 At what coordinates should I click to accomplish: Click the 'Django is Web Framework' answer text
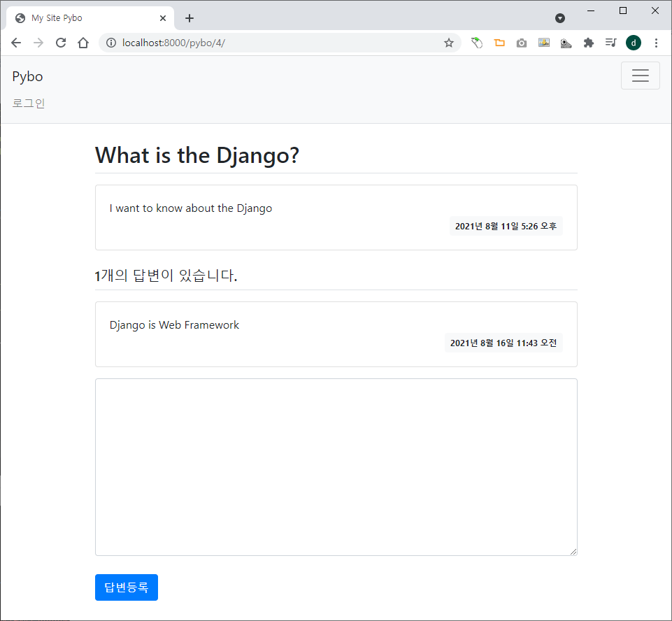[x=174, y=325]
